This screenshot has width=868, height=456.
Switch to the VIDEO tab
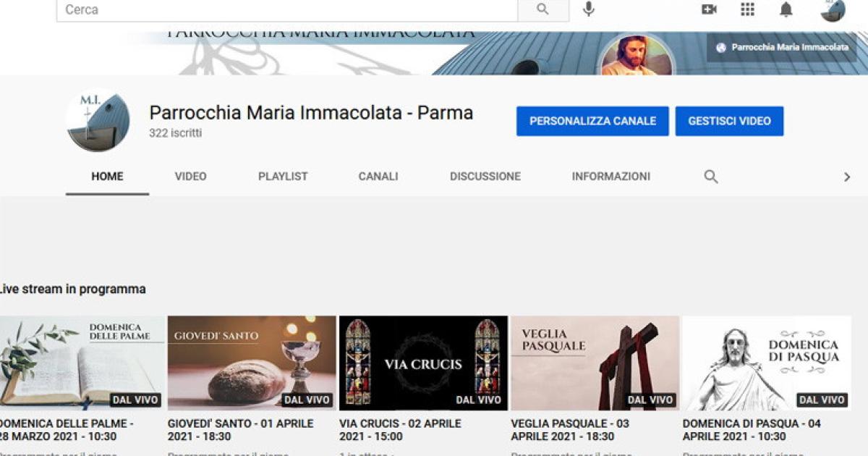click(x=190, y=177)
